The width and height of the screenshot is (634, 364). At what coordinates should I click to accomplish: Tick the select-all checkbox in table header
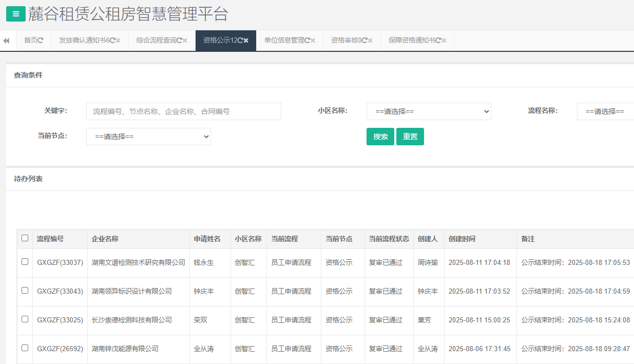25,238
